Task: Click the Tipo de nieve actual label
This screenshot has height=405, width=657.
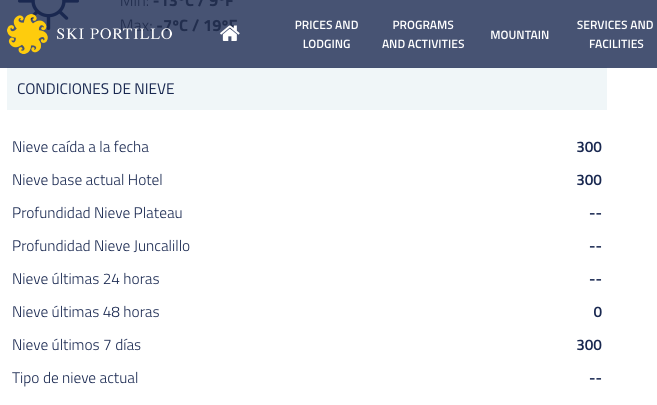Action: 75,378
